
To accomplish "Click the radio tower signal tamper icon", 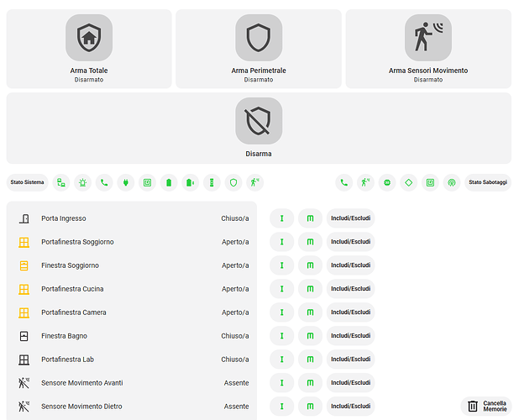I will [x=452, y=182].
